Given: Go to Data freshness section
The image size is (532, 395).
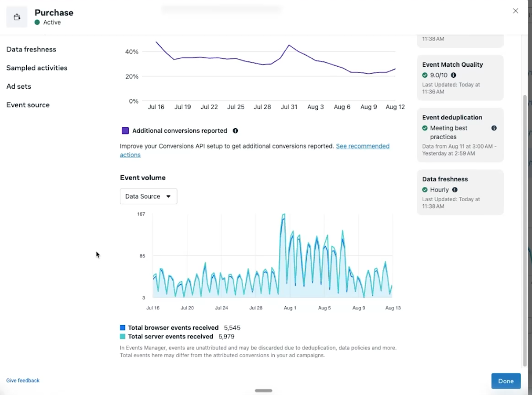Looking at the screenshot, I should [31, 49].
